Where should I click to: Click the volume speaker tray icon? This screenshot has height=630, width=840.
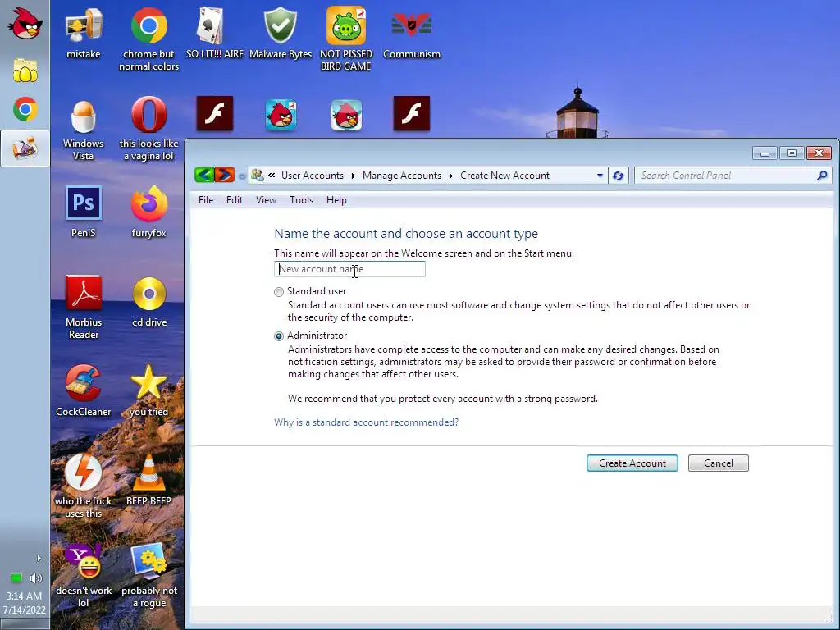coord(36,578)
